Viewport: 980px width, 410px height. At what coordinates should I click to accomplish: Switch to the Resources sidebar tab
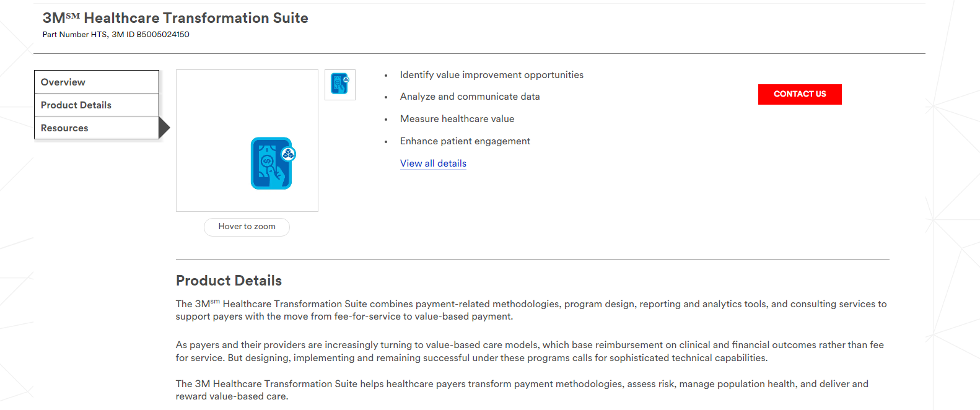97,128
